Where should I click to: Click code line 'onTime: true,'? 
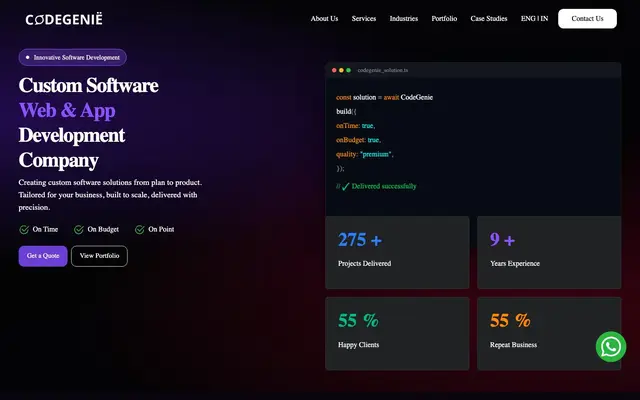(x=356, y=126)
